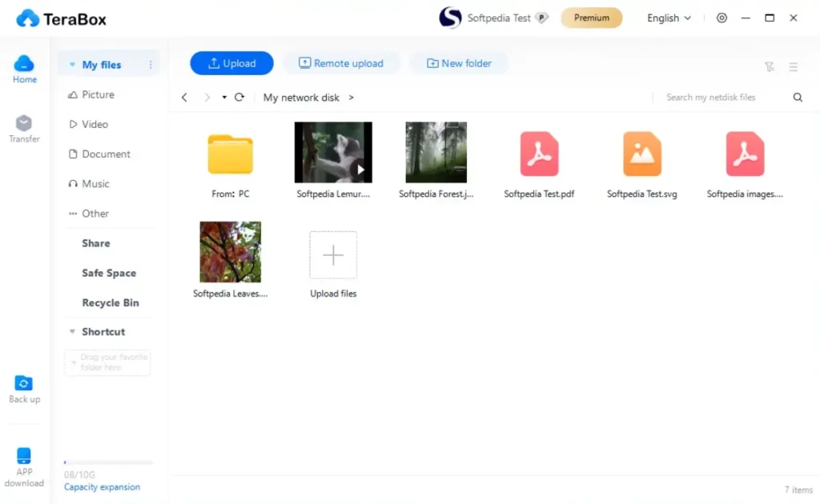Click the Upload button

(231, 62)
